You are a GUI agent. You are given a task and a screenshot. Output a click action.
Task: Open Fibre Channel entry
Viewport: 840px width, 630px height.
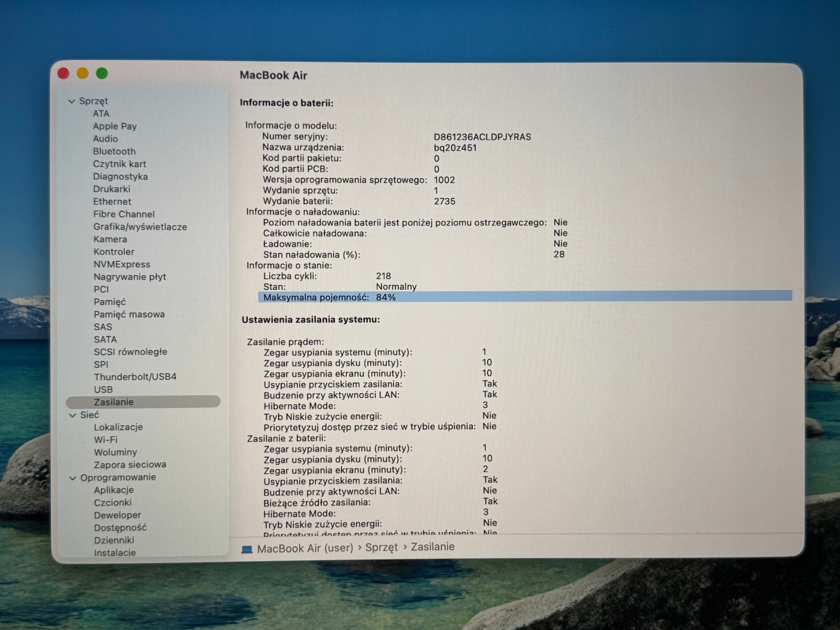[x=124, y=214]
